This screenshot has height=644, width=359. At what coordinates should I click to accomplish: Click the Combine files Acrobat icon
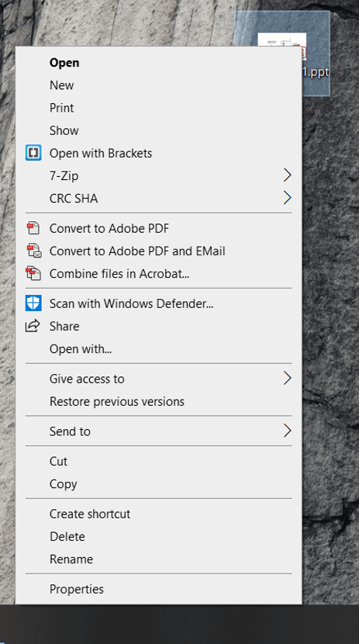pos(33,273)
